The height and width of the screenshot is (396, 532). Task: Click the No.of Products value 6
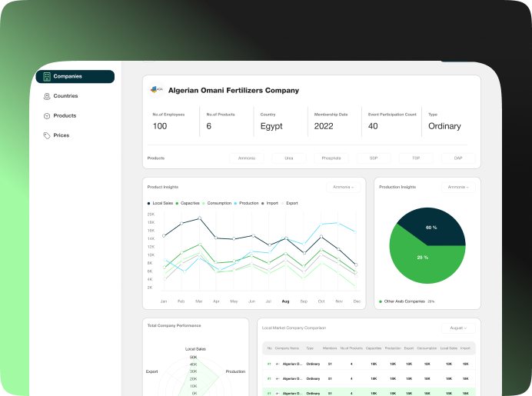pos(208,126)
